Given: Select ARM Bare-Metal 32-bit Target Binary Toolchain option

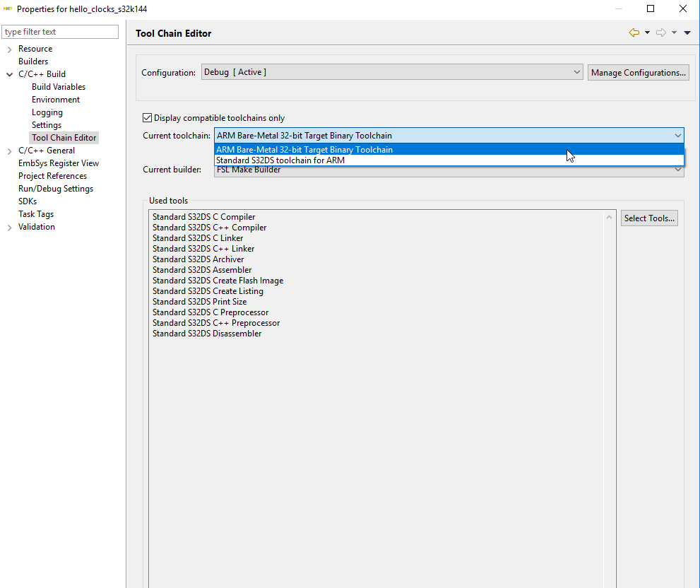Looking at the screenshot, I should (x=449, y=150).
